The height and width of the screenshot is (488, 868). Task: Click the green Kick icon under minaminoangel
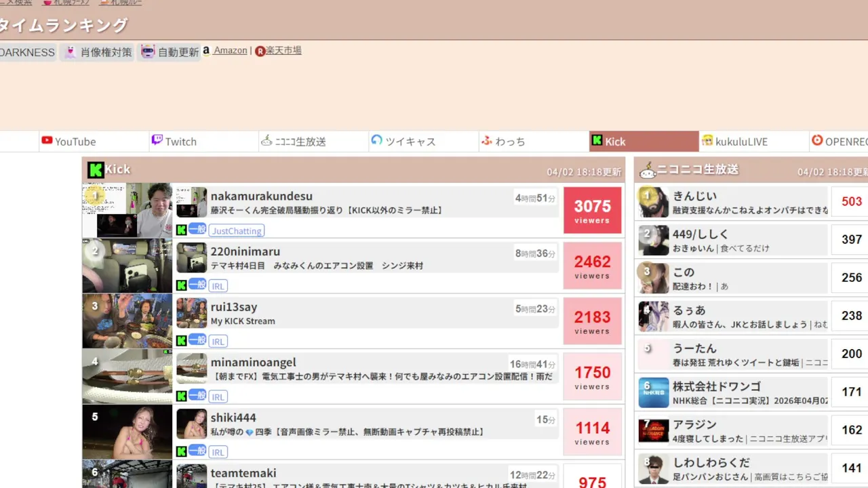coord(182,396)
